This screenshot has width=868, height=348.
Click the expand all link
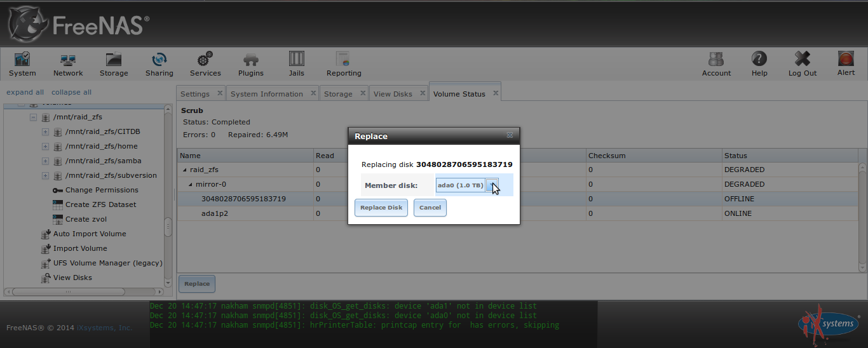25,92
